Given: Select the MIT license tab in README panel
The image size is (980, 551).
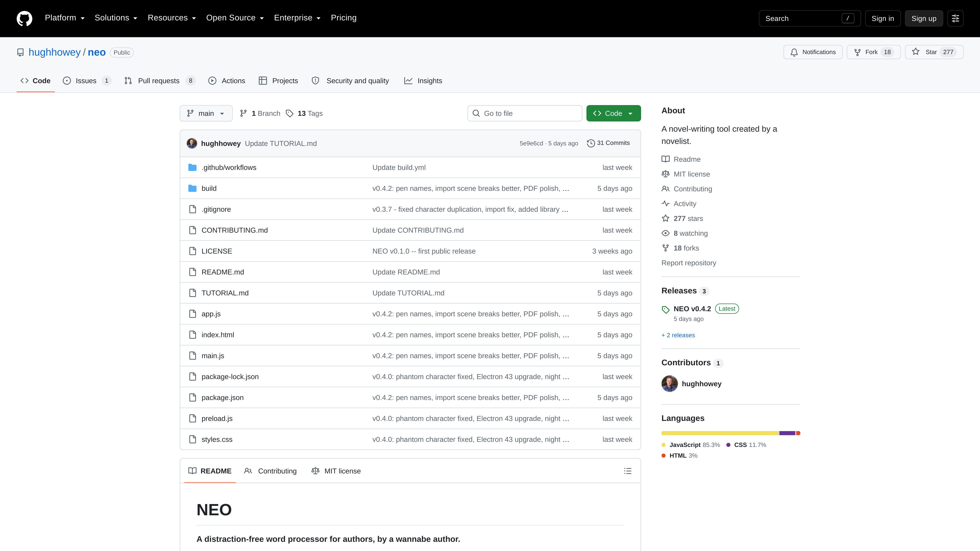Looking at the screenshot, I should pos(336,471).
